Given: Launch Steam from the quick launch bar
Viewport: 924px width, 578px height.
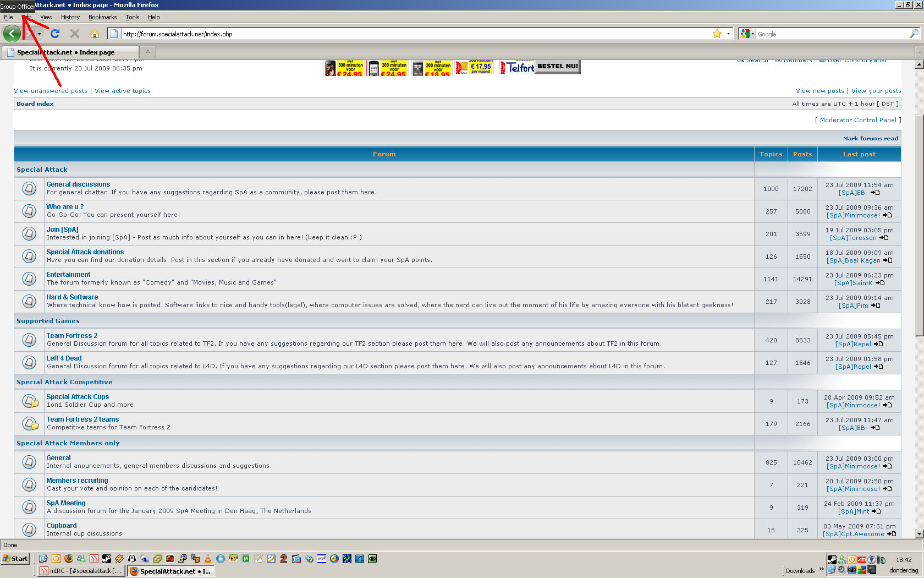Looking at the screenshot, I should [107, 559].
